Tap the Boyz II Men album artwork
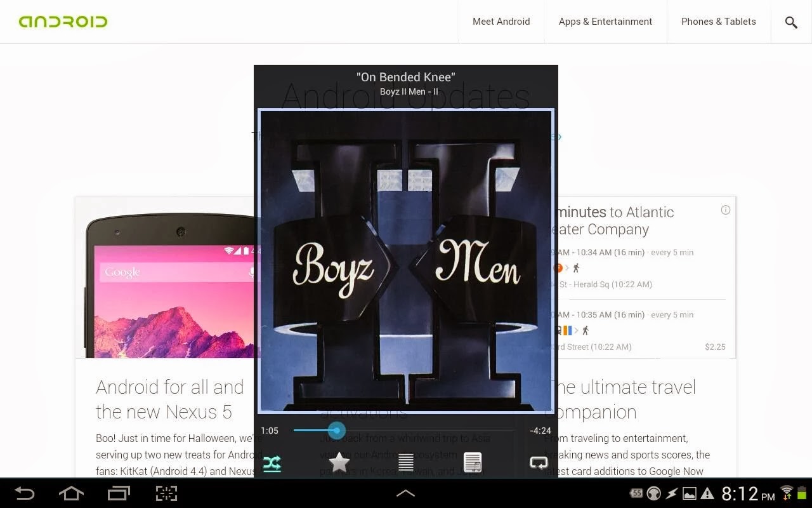The width and height of the screenshot is (812, 508). (406, 261)
